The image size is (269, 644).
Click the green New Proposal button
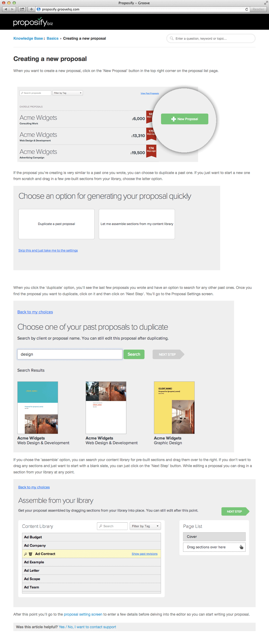pos(185,119)
